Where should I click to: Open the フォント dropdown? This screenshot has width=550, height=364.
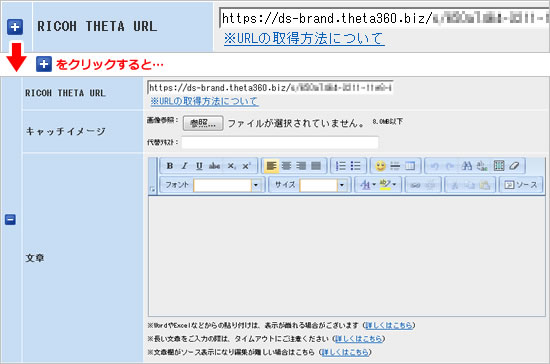pyautogui.click(x=256, y=185)
